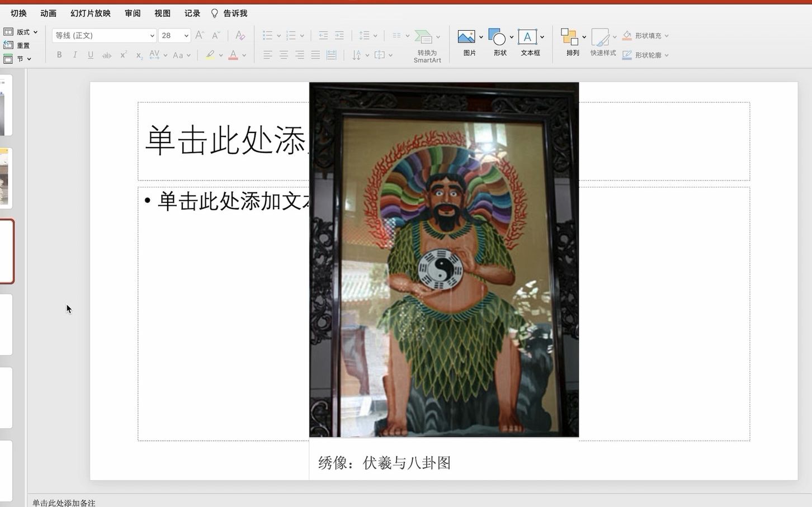Expand the 文本框 text box dropdown arrow

(542, 37)
